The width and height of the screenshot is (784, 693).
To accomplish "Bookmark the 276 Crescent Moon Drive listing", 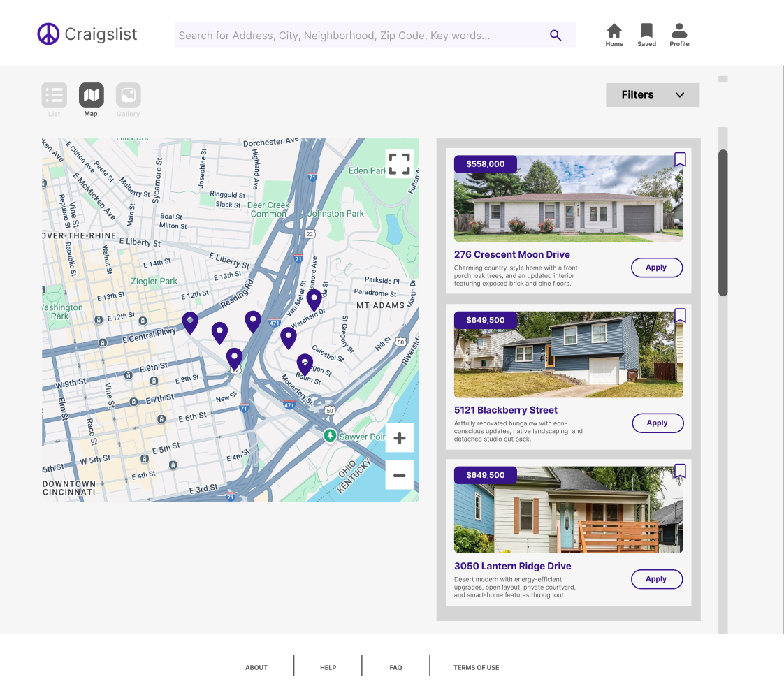I will 680,159.
